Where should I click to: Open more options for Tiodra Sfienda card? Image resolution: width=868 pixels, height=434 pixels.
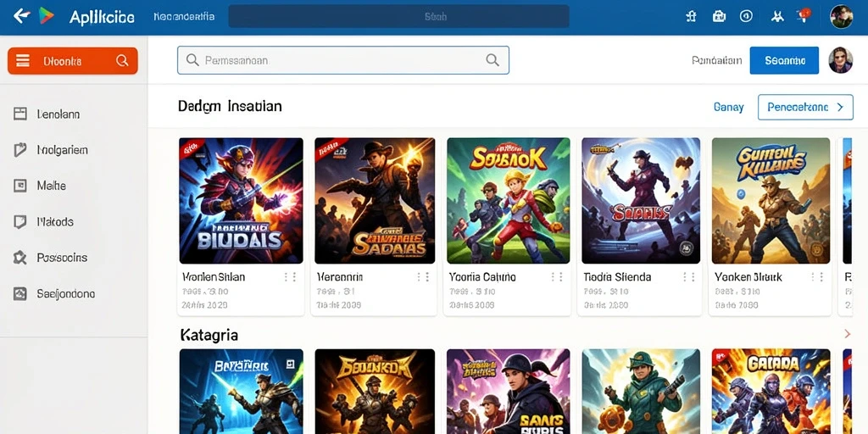pos(688,277)
